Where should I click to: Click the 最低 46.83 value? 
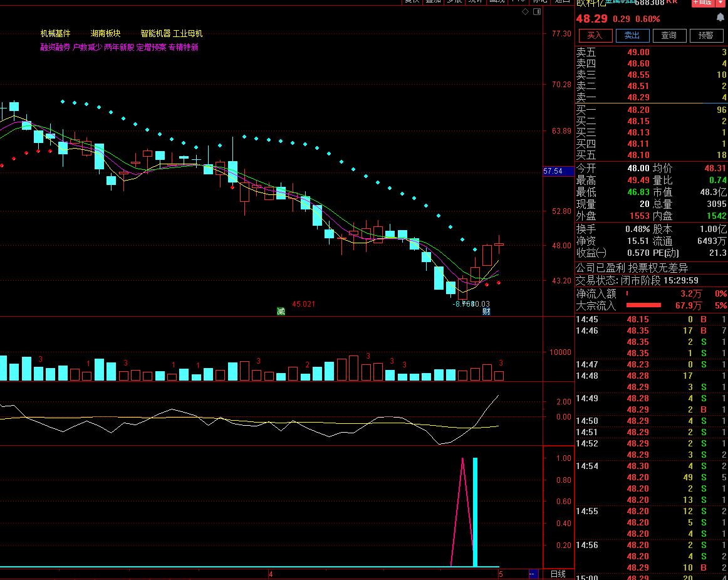638,192
